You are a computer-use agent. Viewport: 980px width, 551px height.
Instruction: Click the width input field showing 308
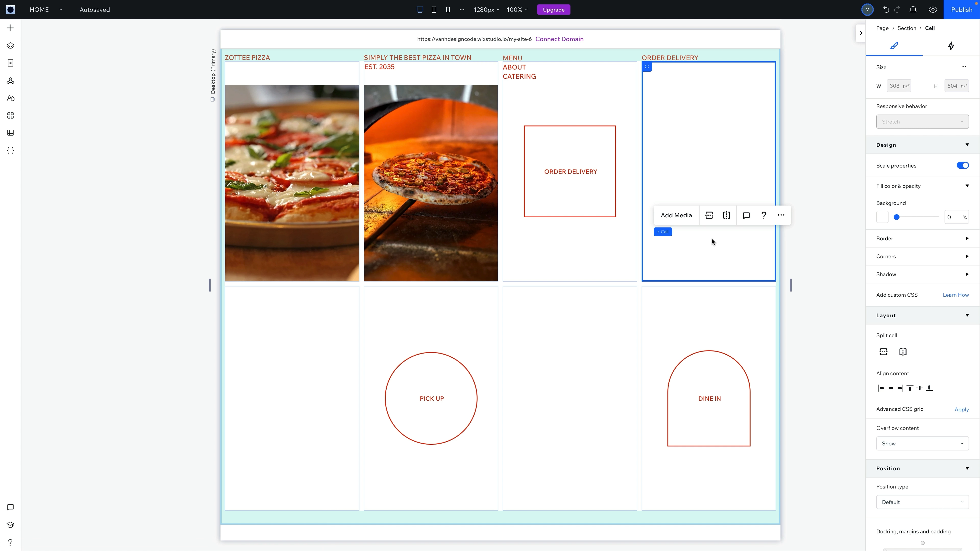899,86
